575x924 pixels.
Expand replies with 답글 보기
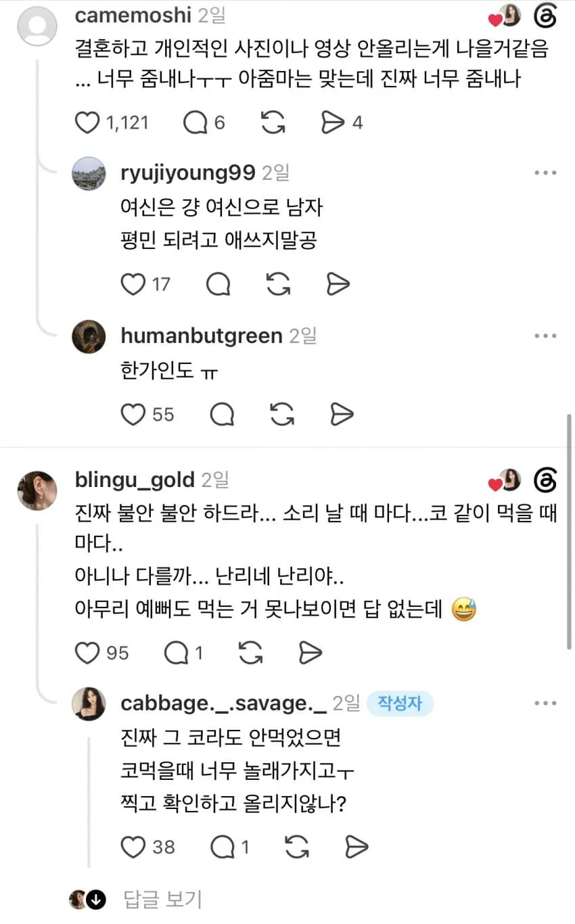(163, 899)
